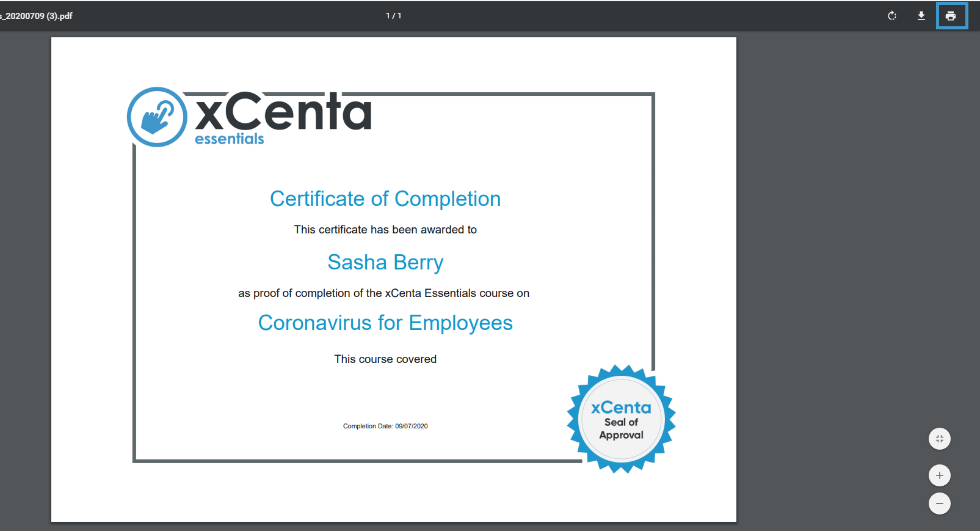Click the course title "Coronavirus for Employees"
This screenshot has width=980, height=531.
(385, 323)
